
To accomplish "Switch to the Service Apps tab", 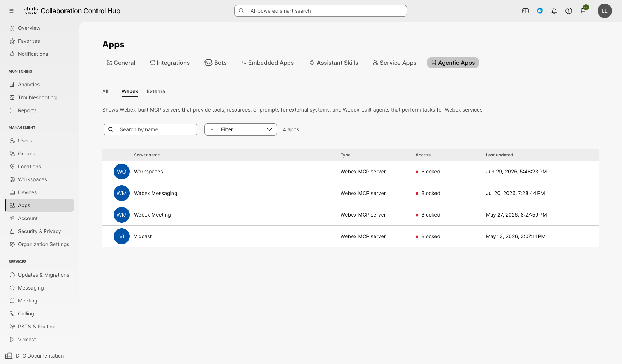I will [x=395, y=63].
